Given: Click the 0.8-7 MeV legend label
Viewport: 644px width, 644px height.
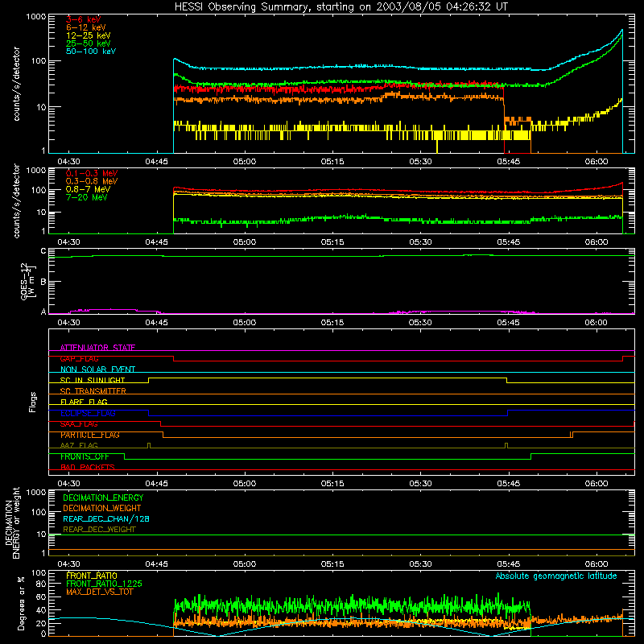Looking at the screenshot, I should (88, 189).
